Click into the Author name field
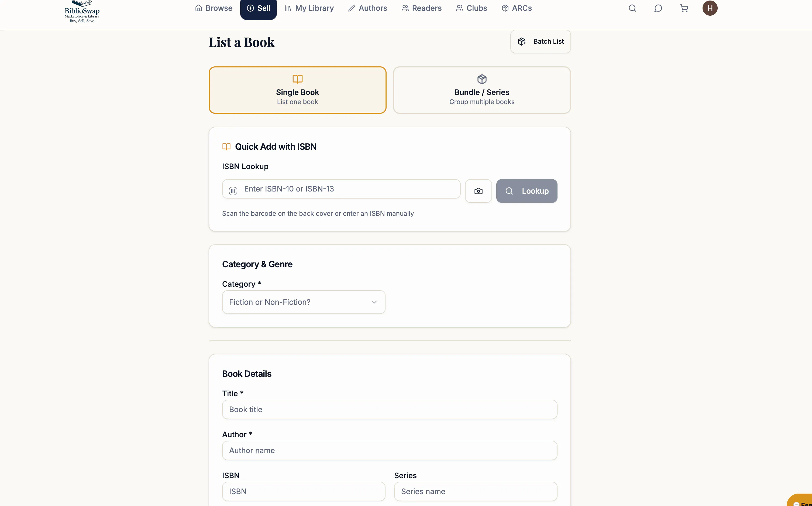This screenshot has height=506, width=812. 390,450
